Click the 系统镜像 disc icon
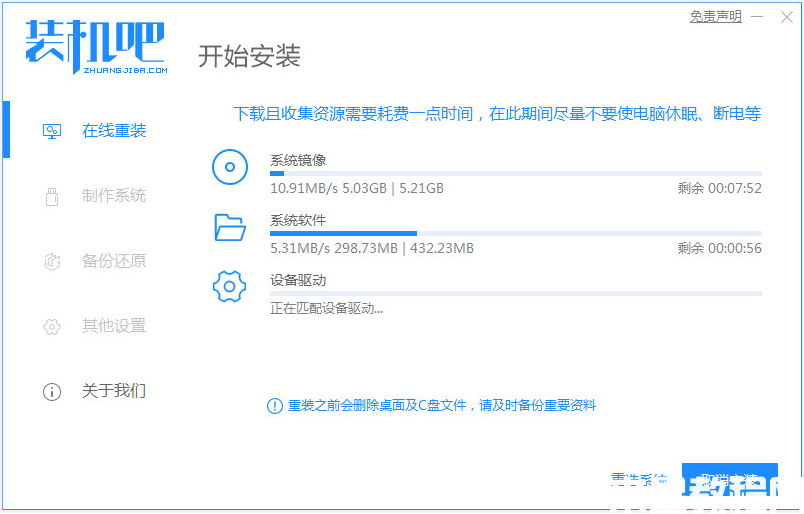This screenshot has width=804, height=514. point(230,167)
